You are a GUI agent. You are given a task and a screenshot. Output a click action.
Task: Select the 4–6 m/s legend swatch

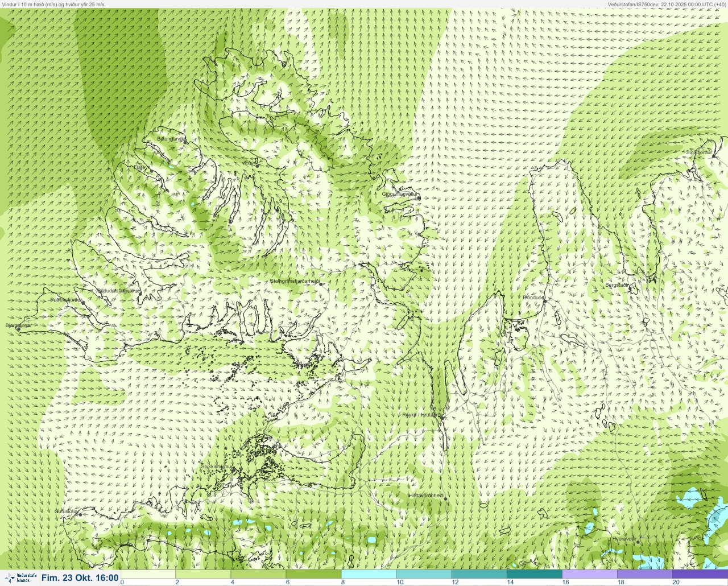coord(258,574)
